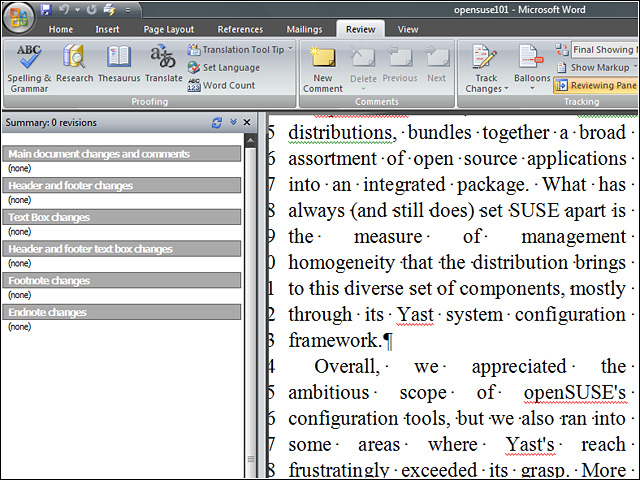
Task: Select the Main document changes and comments header
Action: tap(122, 154)
